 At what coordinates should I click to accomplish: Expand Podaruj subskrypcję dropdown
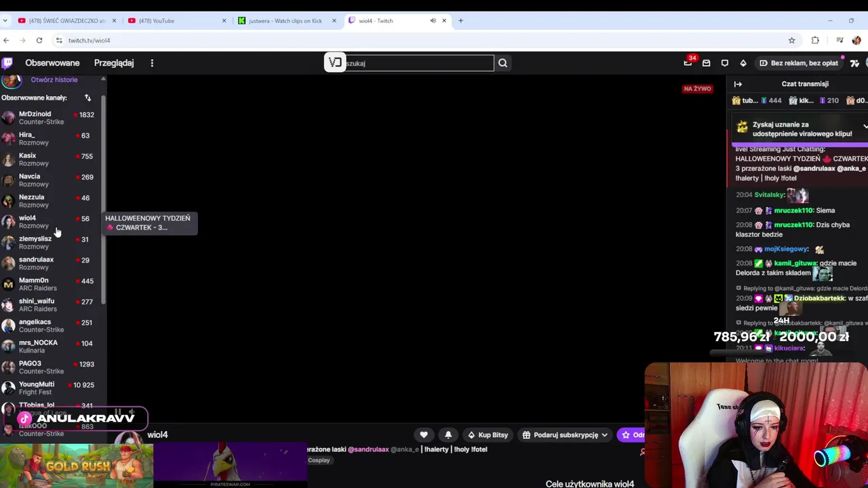coord(565,434)
